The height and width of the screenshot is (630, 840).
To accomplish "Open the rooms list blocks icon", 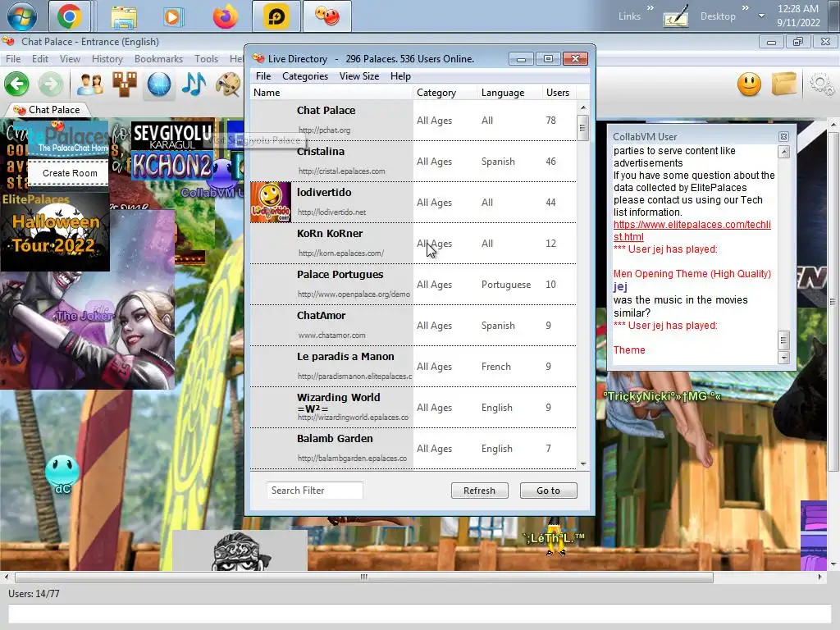I will 125,84.
